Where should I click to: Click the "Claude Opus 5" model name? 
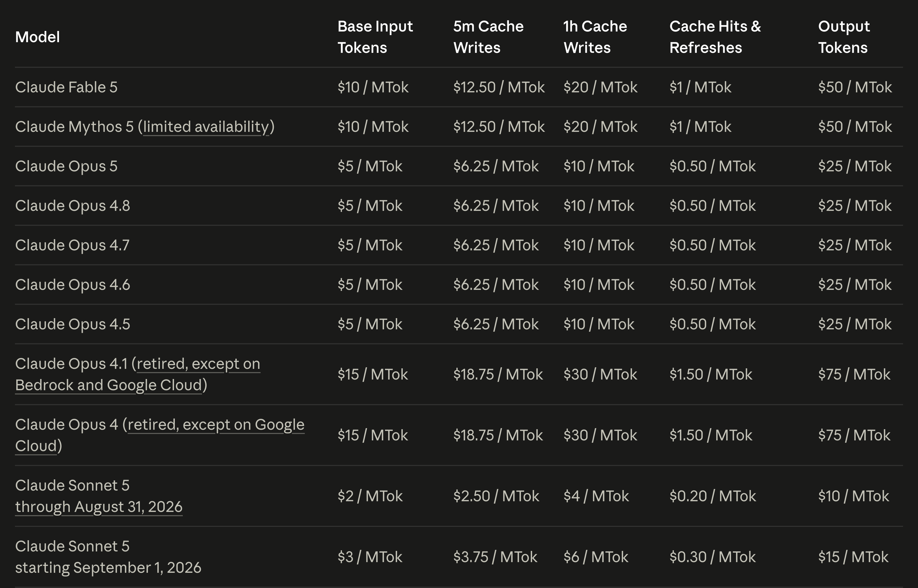coord(66,166)
